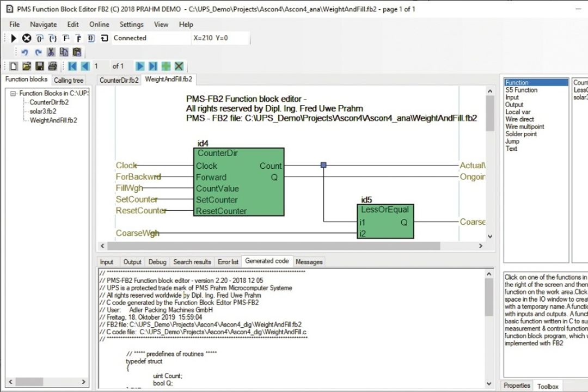Save the file with the floppy icon
Screen dimensions: 588x392
point(39,66)
